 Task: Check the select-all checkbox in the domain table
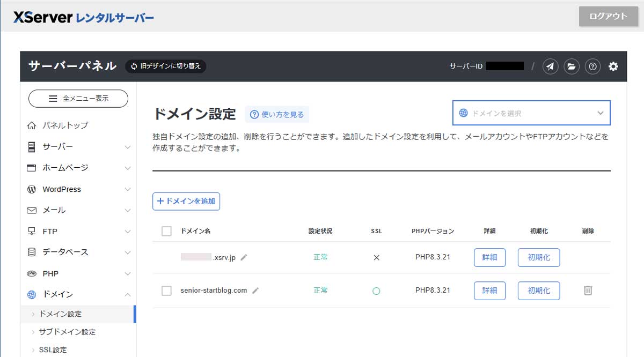[166, 231]
